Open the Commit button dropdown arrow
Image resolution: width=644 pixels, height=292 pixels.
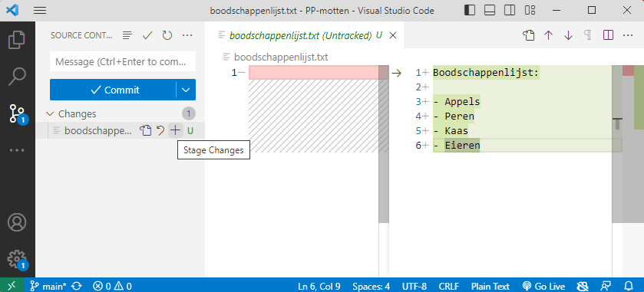pyautogui.click(x=186, y=90)
